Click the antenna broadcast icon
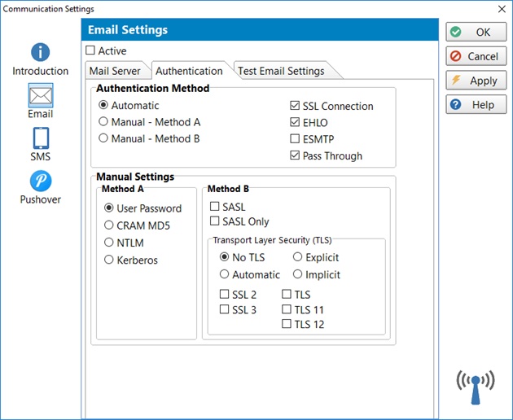Screen dimensions: 513x420 [x=476, y=387]
